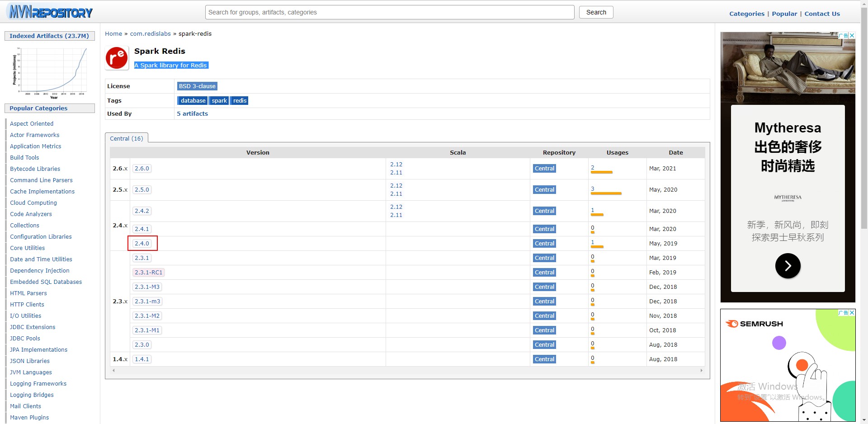Click the BSD 3-clause license badge
The width and height of the screenshot is (868, 424).
tap(197, 86)
